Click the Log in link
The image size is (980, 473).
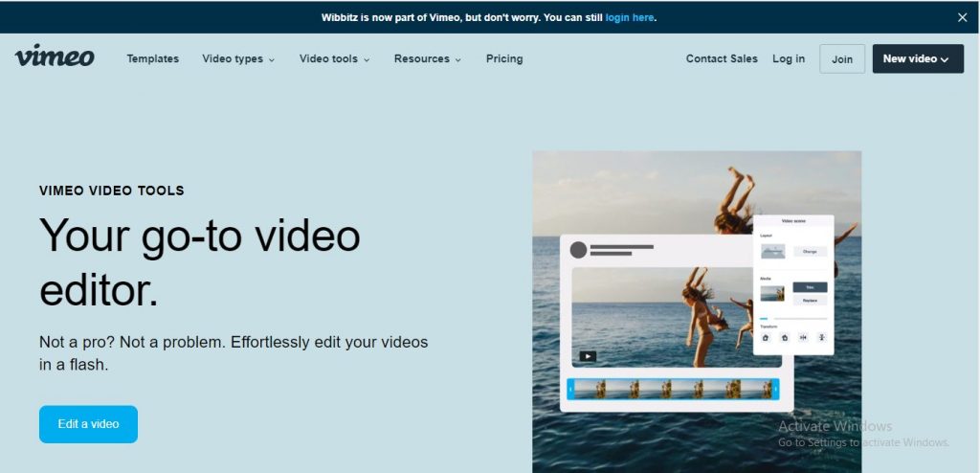click(x=789, y=58)
